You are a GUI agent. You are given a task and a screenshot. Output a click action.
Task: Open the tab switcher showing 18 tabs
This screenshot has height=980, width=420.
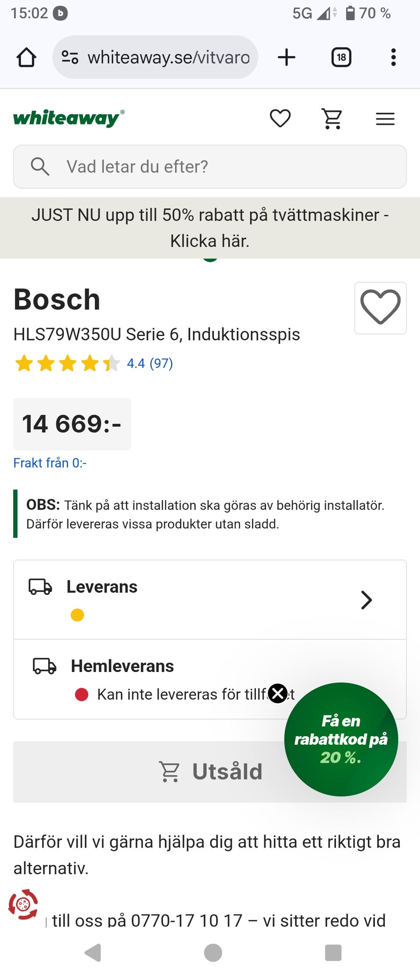click(x=341, y=57)
